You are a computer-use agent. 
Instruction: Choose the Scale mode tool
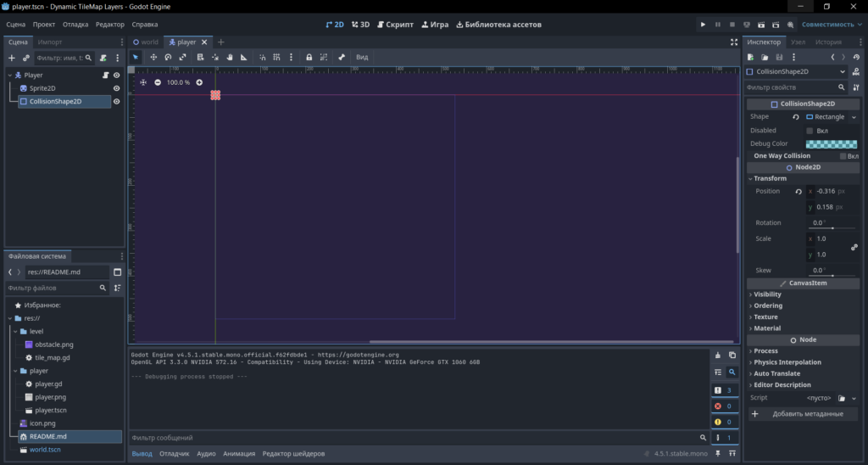tap(183, 57)
